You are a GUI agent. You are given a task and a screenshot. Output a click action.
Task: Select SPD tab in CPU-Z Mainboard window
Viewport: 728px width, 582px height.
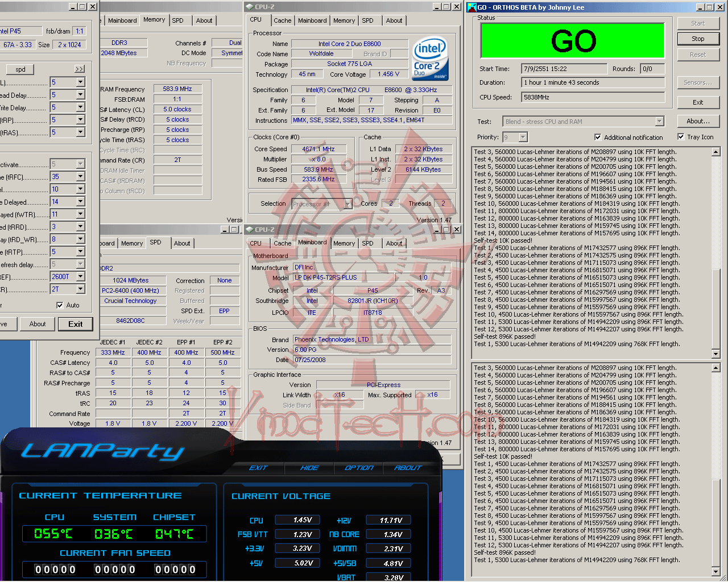pyautogui.click(x=368, y=243)
